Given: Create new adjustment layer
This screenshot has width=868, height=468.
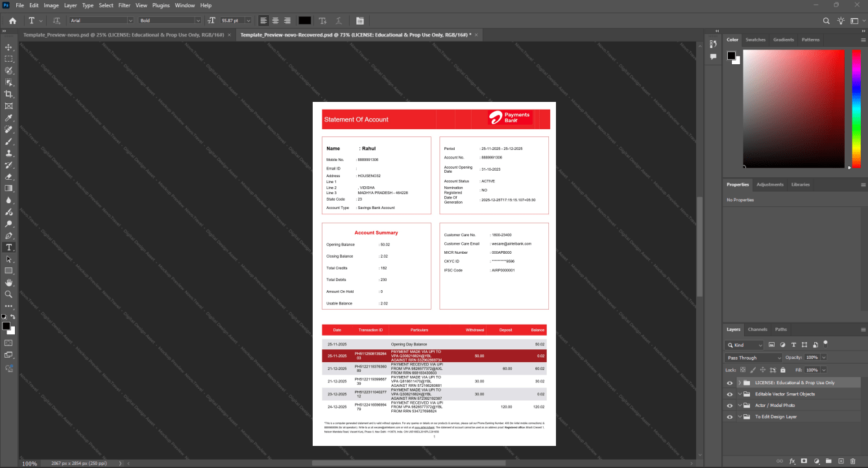Looking at the screenshot, I should 816,461.
